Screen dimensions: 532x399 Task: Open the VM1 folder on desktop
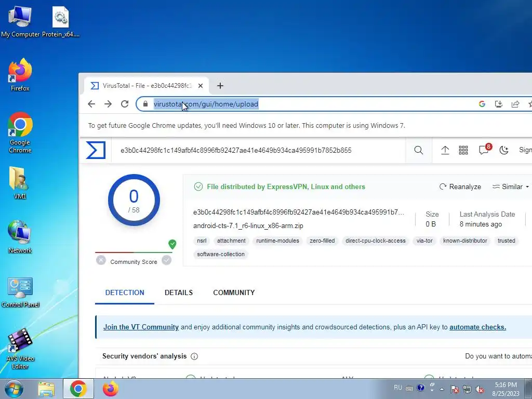[x=20, y=182]
